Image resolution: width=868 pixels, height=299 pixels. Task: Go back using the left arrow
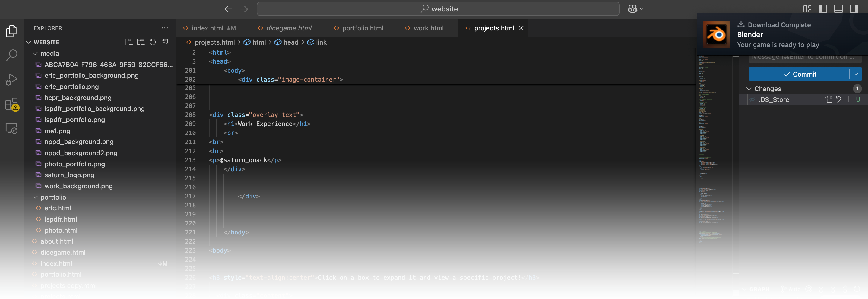click(x=228, y=9)
